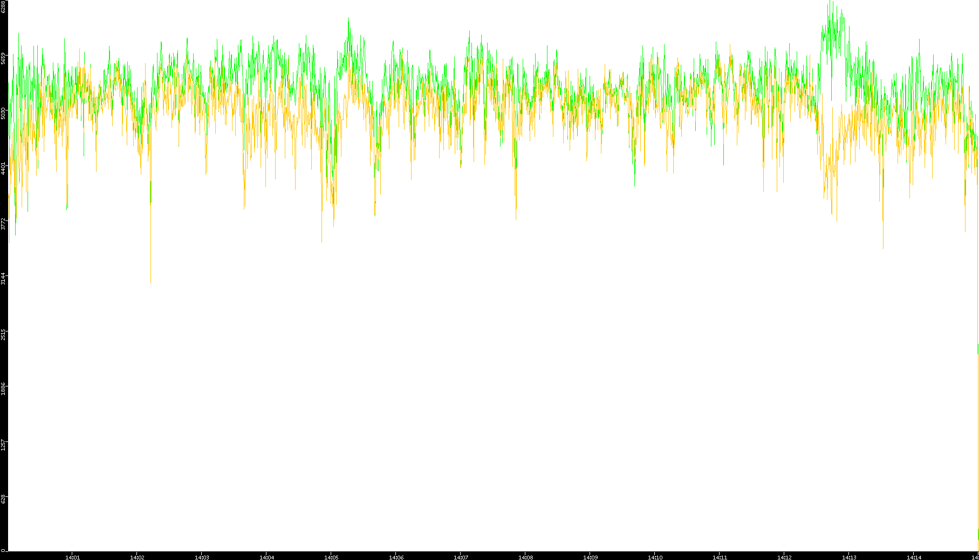Image resolution: width=979 pixels, height=560 pixels.
Task: Click the 1257 vertical axis label
Action: [3, 445]
